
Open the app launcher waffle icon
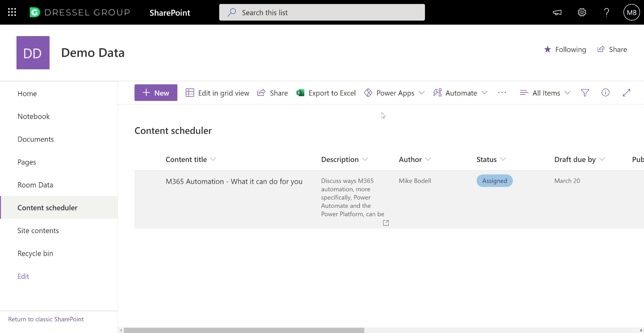pyautogui.click(x=12, y=12)
